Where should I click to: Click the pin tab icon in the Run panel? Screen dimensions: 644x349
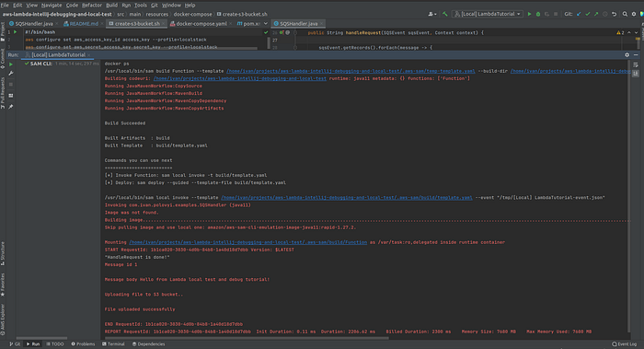coord(11,107)
